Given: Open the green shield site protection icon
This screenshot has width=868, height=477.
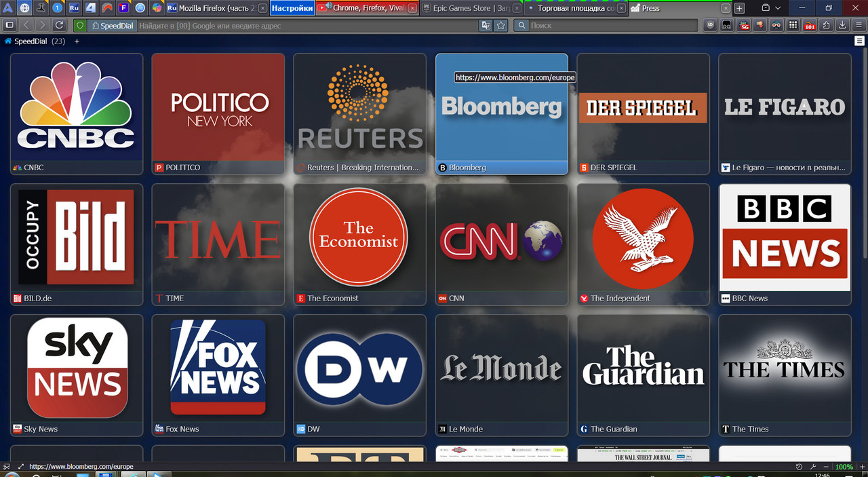Looking at the screenshot, I should [80, 25].
